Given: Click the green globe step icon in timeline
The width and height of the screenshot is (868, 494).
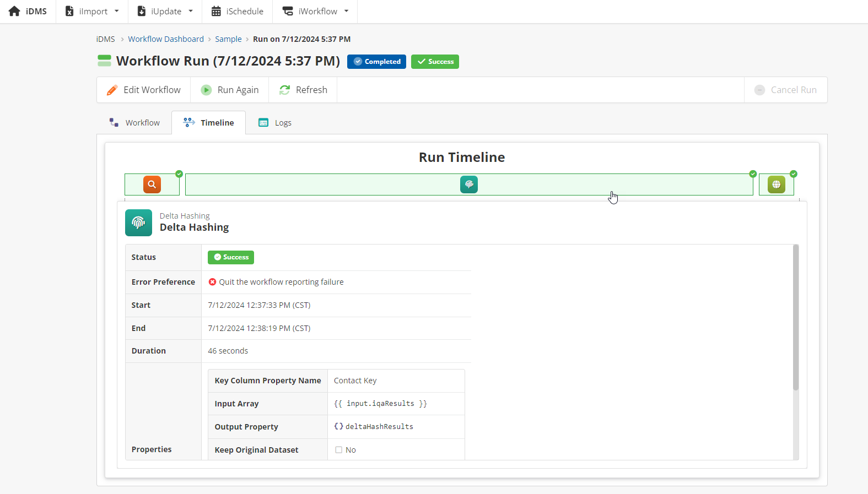Looking at the screenshot, I should (x=776, y=184).
